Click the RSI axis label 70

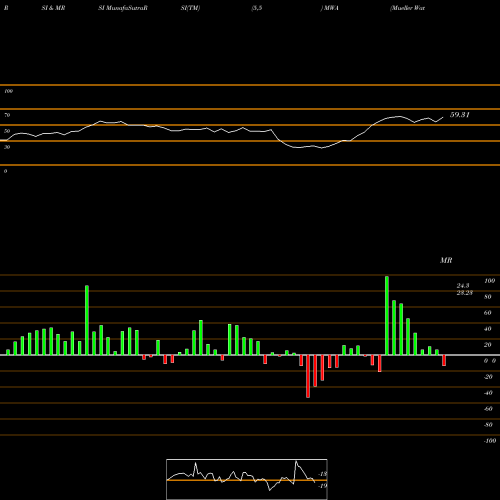click(x=7, y=115)
